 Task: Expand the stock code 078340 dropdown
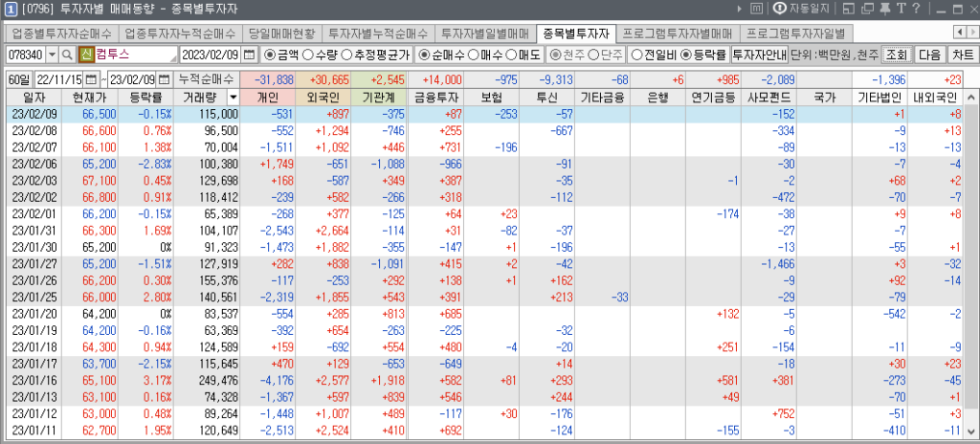pos(52,55)
